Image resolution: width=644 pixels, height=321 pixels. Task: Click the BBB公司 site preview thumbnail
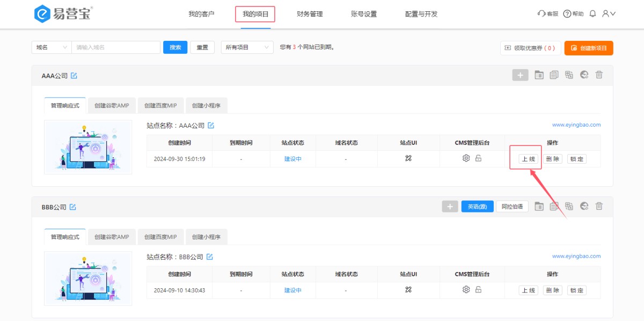click(88, 278)
